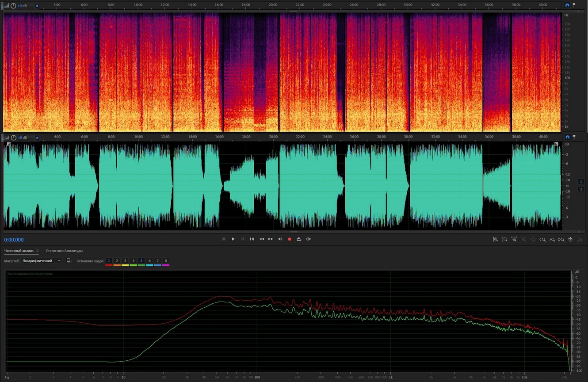Click the Stop playback button

[224, 239]
